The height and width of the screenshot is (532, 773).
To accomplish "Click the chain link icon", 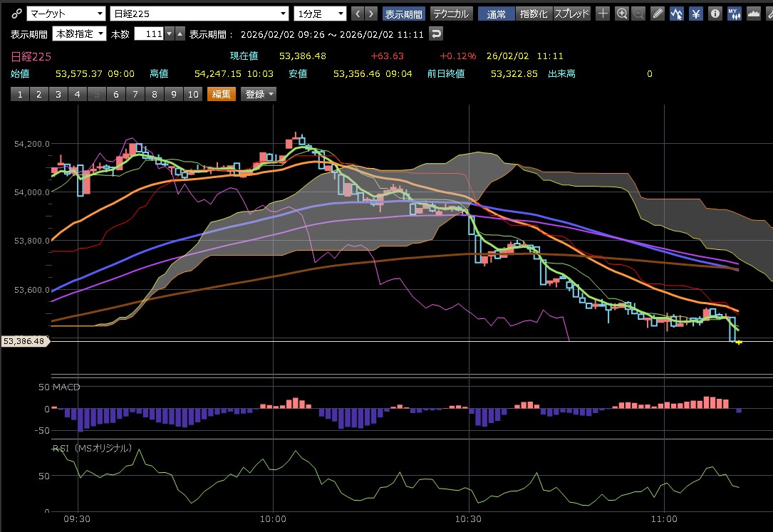I will pyautogui.click(x=16, y=14).
